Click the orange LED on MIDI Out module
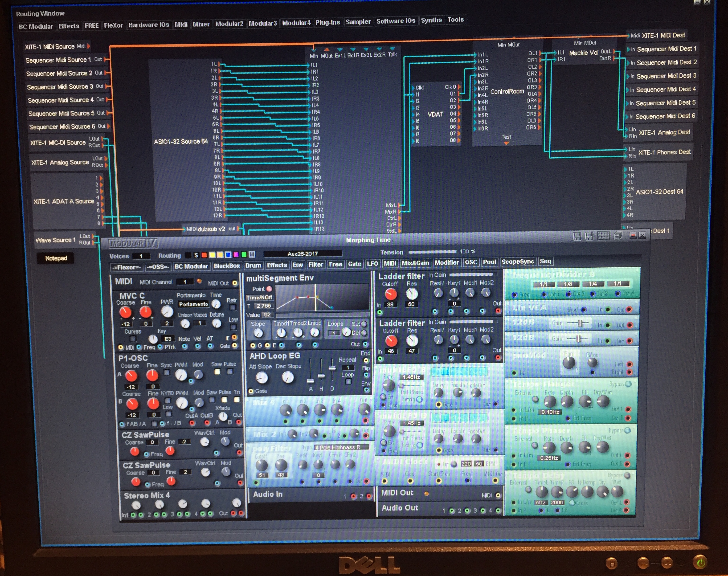Image resolution: width=728 pixels, height=576 pixels. click(x=426, y=494)
